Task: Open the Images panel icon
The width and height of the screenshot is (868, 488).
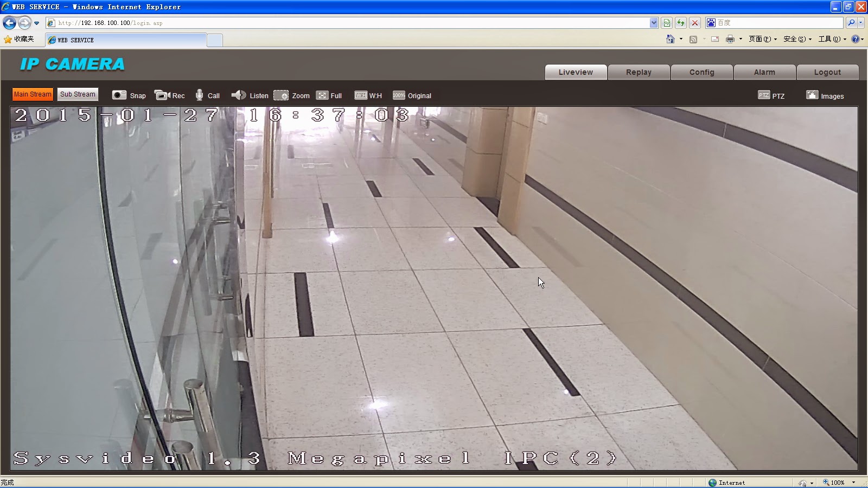Action: [826, 95]
